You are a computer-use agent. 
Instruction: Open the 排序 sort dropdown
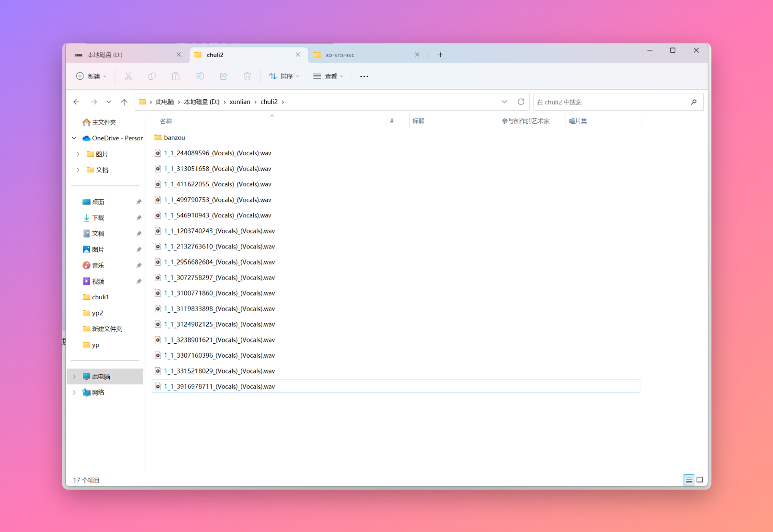coord(284,76)
